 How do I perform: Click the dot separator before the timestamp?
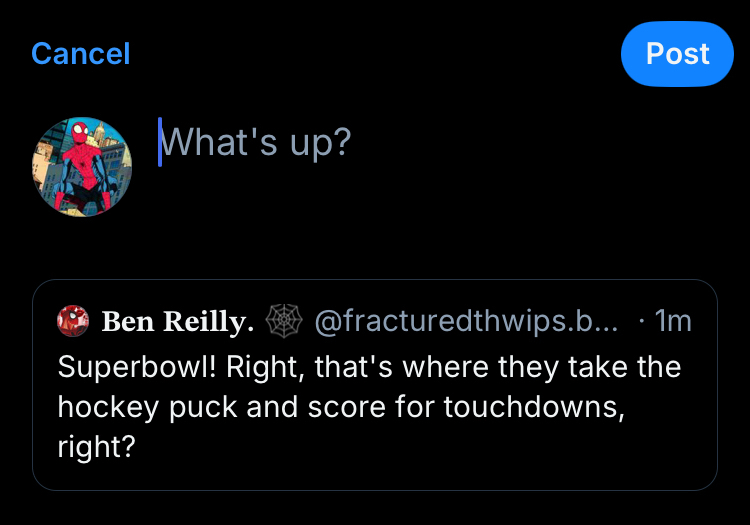pyautogui.click(x=640, y=321)
